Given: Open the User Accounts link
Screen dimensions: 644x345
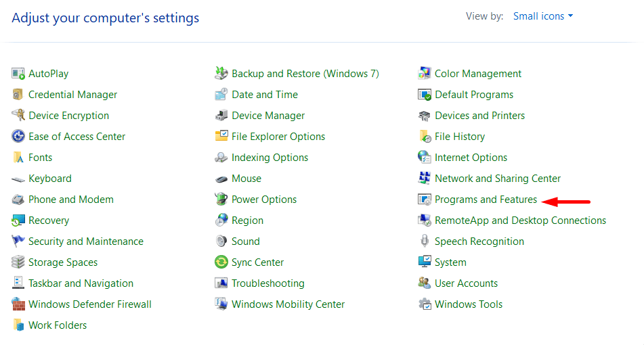Looking at the screenshot, I should coord(466,283).
